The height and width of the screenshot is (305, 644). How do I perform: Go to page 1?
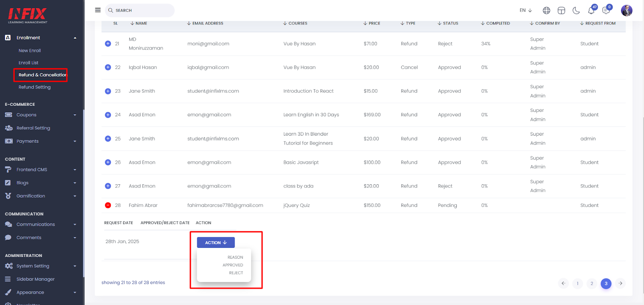[x=578, y=283]
